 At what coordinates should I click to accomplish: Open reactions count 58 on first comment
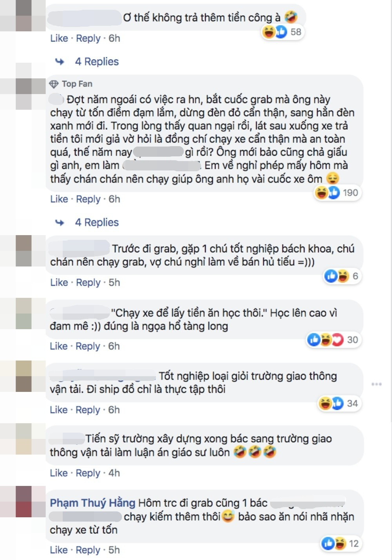(x=283, y=32)
